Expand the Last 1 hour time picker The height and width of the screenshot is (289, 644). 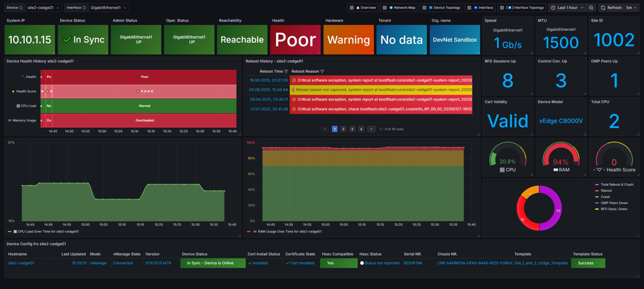point(567,8)
